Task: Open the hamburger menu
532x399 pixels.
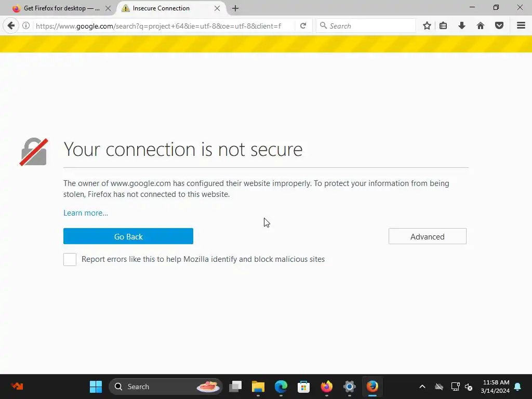Action: click(x=521, y=26)
